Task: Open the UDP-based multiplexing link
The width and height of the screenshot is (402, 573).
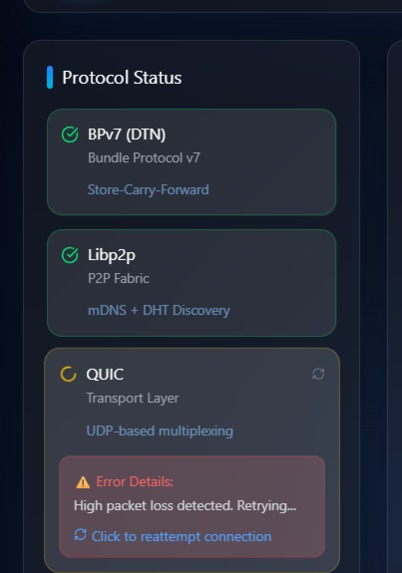Action: [160, 431]
